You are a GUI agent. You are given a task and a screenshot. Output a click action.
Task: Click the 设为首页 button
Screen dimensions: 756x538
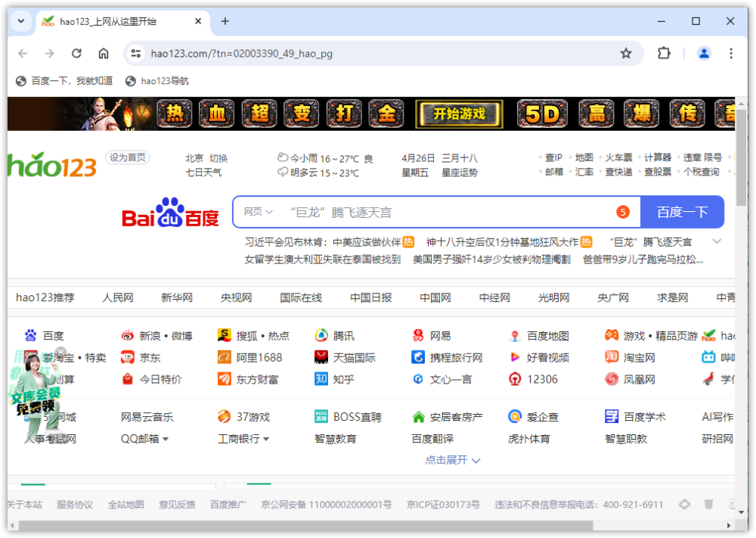128,157
